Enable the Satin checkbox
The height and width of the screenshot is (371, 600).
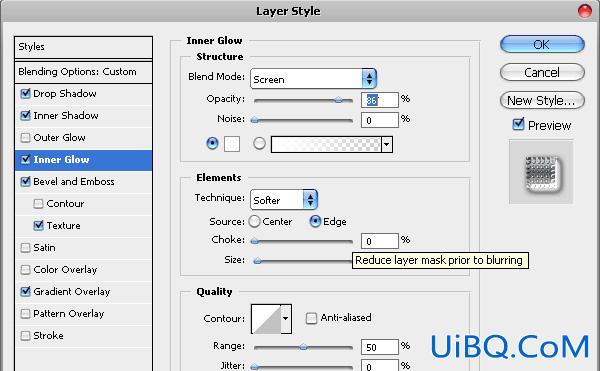[25, 248]
